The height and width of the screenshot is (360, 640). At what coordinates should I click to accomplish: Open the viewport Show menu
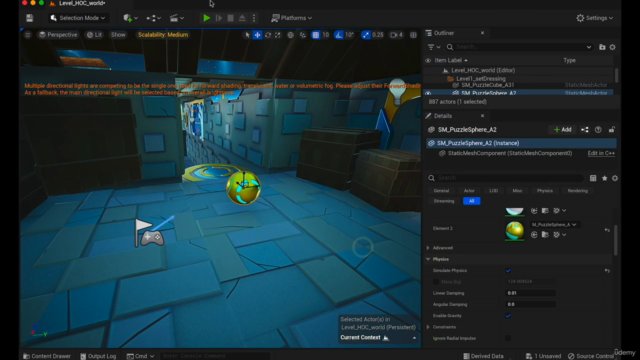[118, 35]
